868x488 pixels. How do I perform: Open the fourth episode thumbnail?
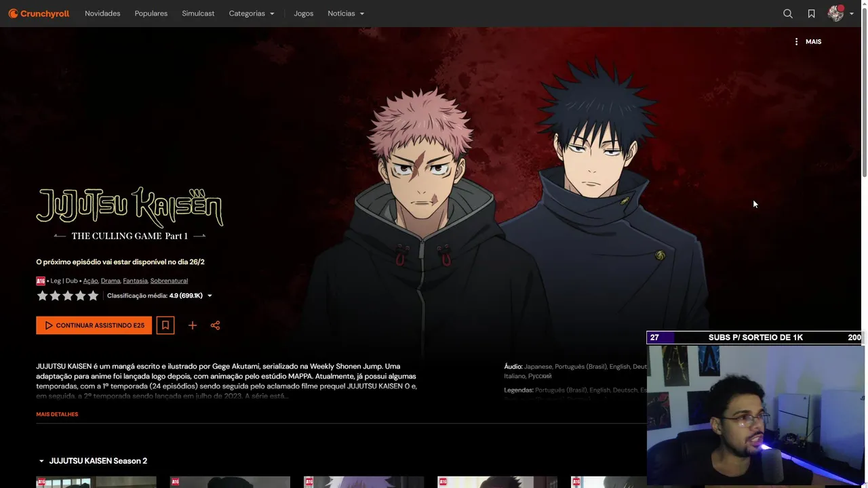coord(497,482)
